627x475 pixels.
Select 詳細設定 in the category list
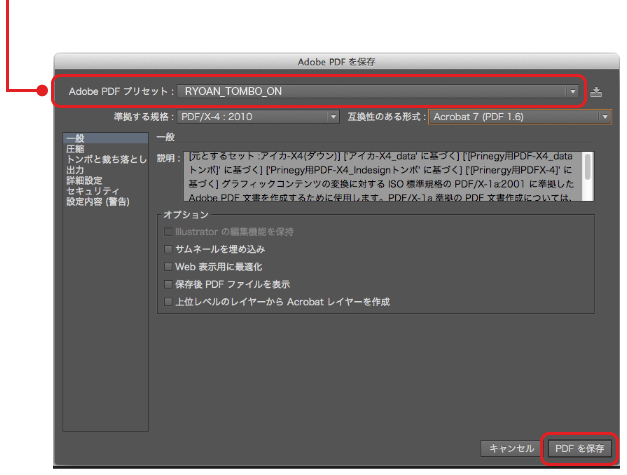pos(106,180)
